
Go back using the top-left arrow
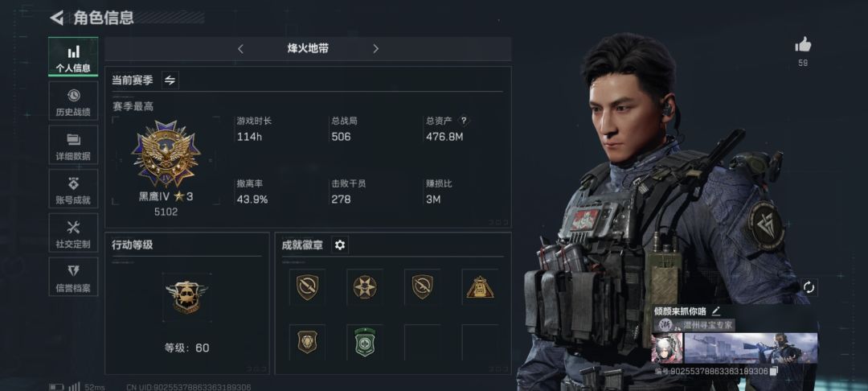(56, 18)
